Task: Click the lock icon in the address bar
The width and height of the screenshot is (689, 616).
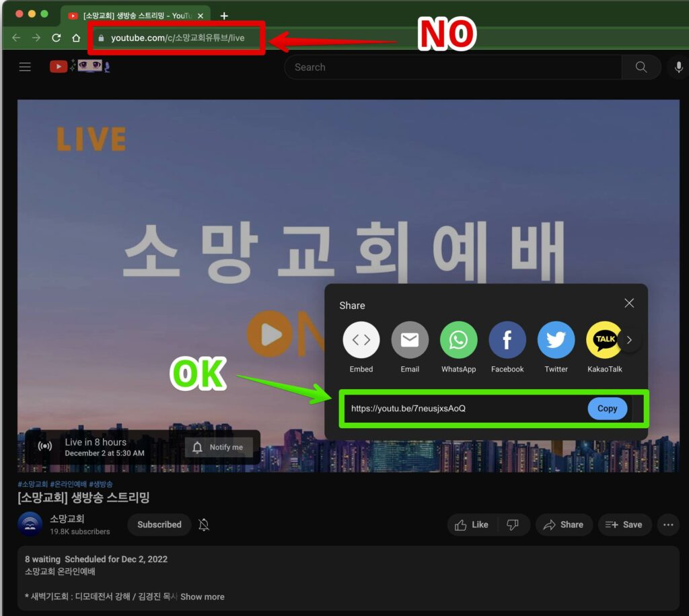Action: 101,38
